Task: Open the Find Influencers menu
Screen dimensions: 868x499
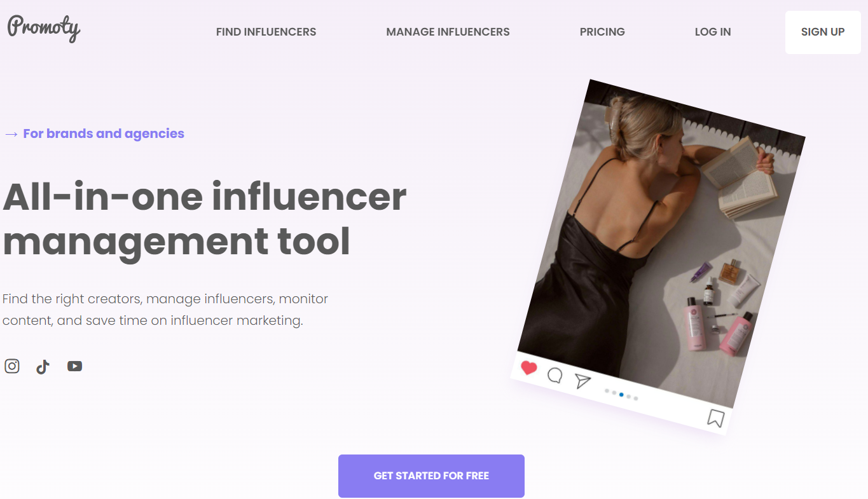Action: [266, 32]
